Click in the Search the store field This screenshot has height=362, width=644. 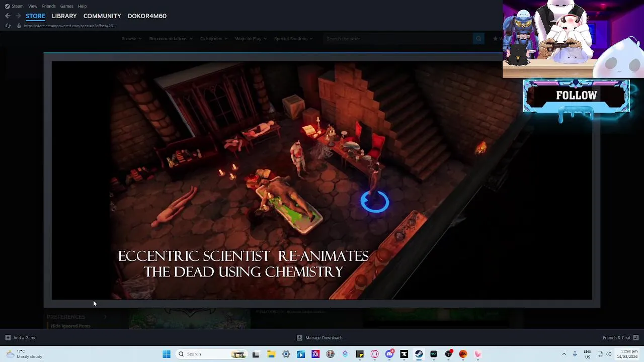[x=397, y=39]
